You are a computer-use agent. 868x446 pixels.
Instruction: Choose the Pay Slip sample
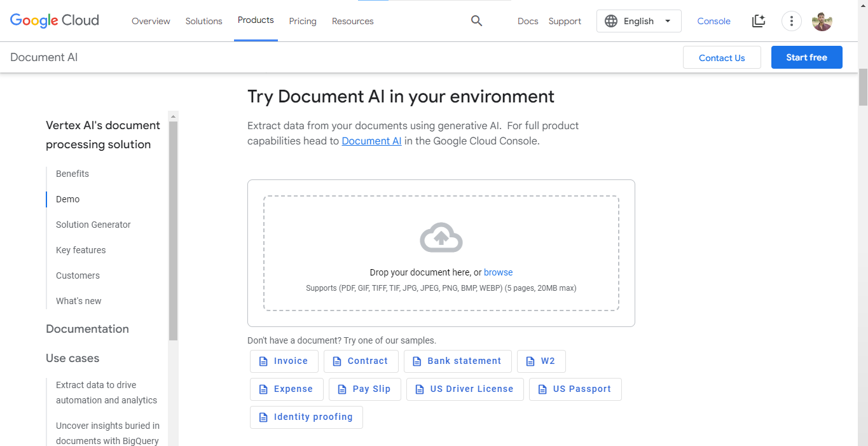(364, 389)
